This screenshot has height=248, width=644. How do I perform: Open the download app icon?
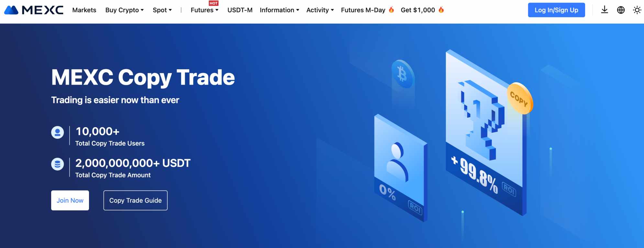tap(604, 10)
